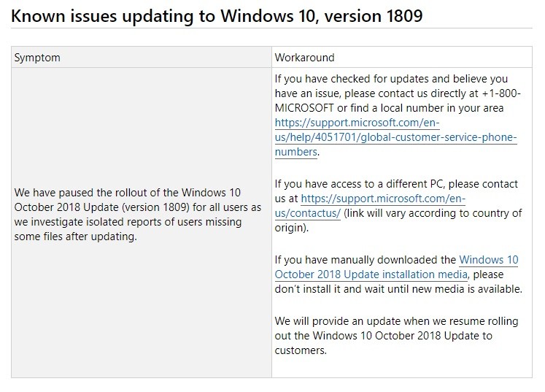Click the Workaround column header
Viewport: 545px width, 392px height.
pyautogui.click(x=304, y=57)
